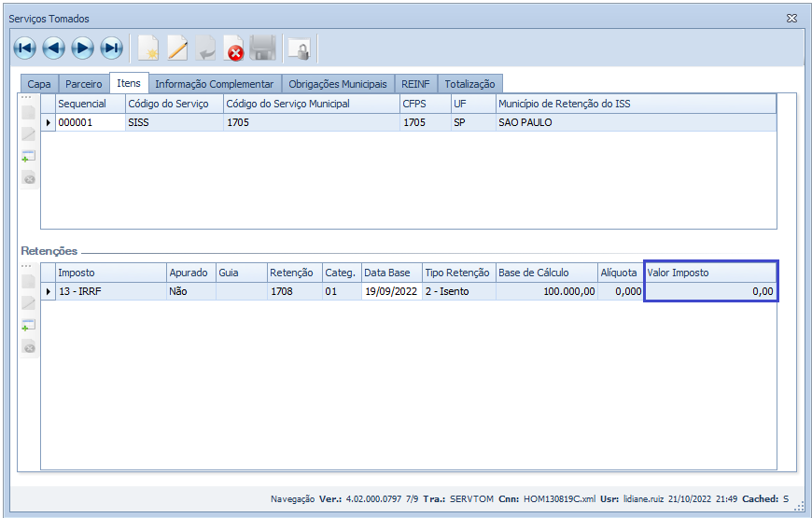Click the red X delete icon

pos(234,49)
